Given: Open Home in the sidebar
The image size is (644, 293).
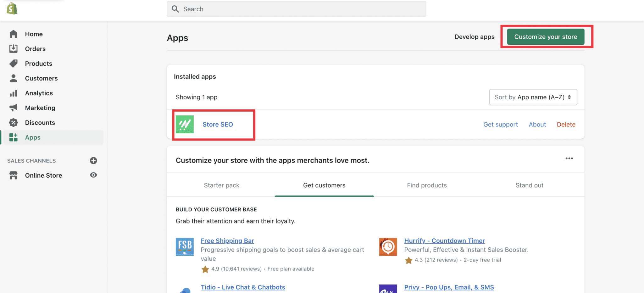Looking at the screenshot, I should (34, 34).
